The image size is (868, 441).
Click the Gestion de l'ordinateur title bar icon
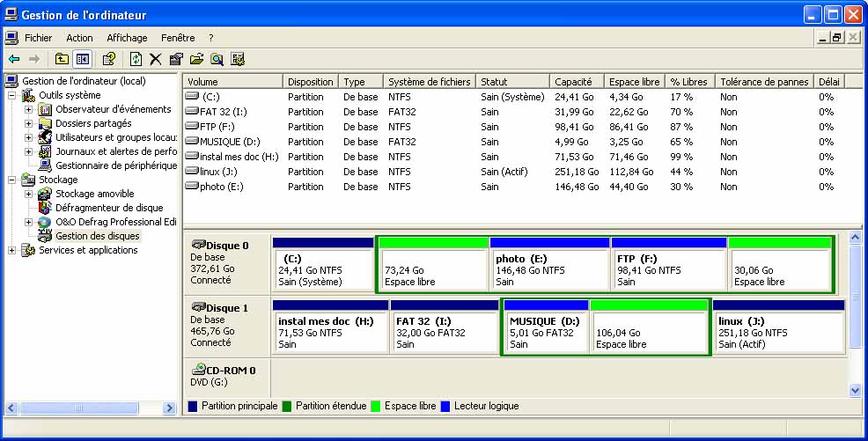click(x=11, y=14)
